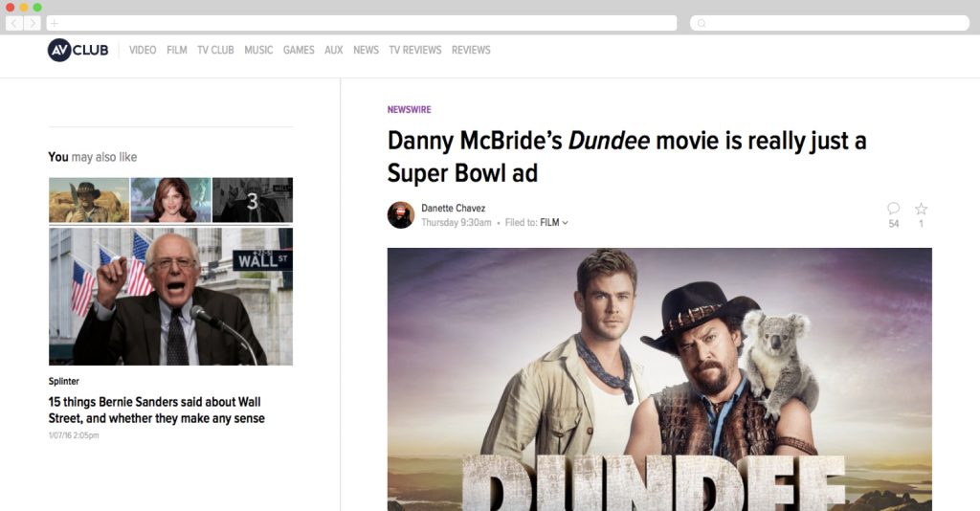
Task: Go to the TV CLUB section
Action: pyautogui.click(x=215, y=50)
